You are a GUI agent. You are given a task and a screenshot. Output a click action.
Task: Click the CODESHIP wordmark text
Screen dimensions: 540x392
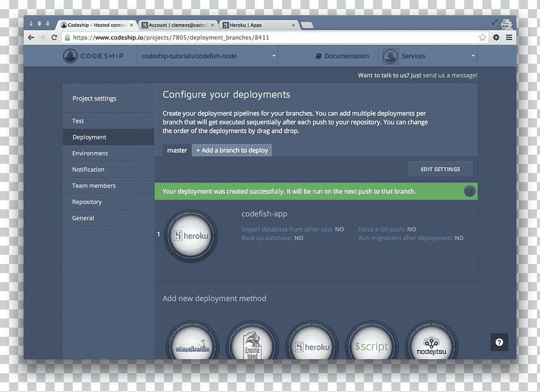(102, 56)
